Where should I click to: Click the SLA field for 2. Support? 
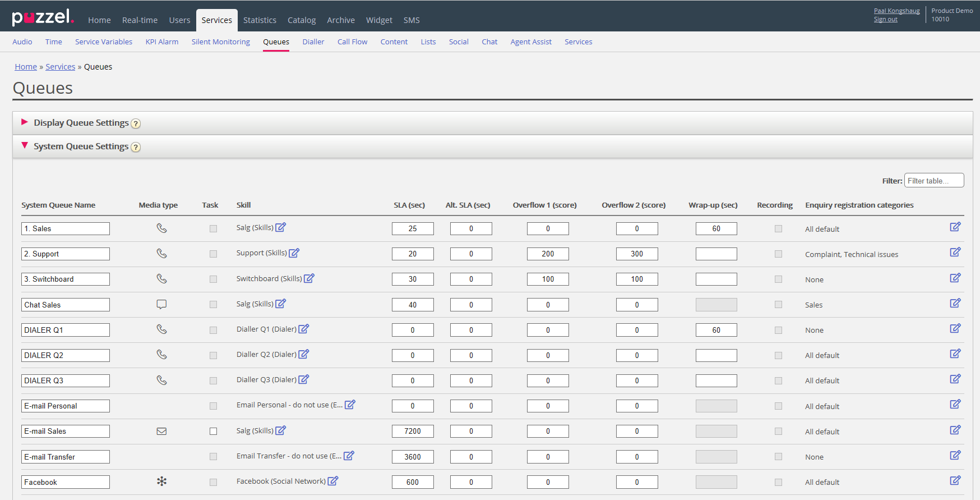tap(413, 254)
